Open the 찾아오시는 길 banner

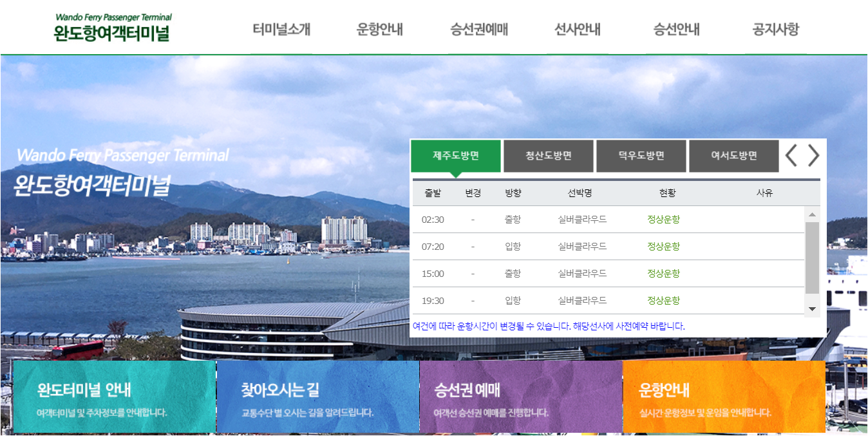[x=318, y=397]
